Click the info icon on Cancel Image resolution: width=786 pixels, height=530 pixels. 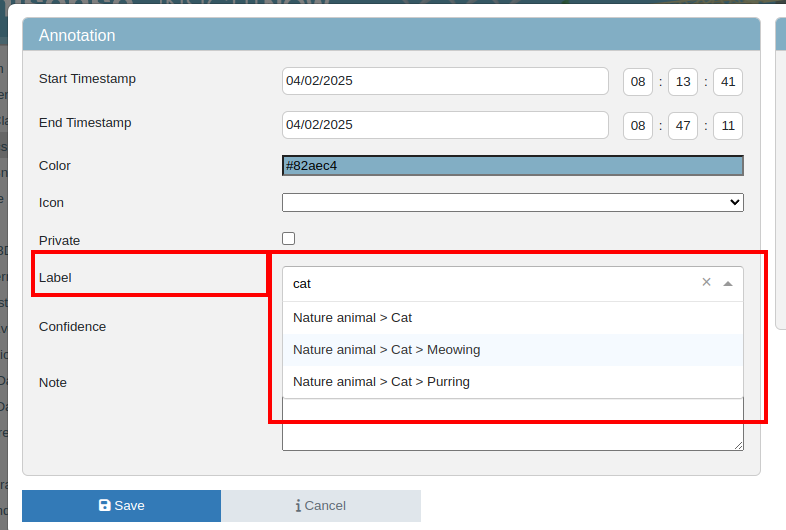coord(298,506)
